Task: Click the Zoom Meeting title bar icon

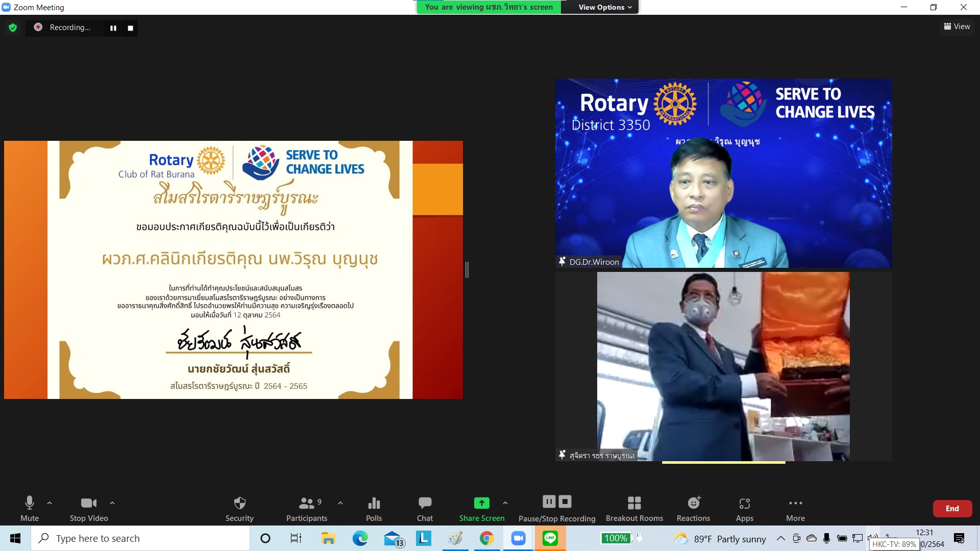Action: 6,7
